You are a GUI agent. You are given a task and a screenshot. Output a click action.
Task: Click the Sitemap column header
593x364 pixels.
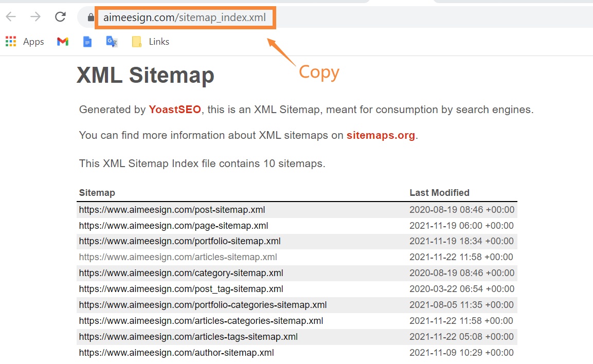(x=97, y=193)
